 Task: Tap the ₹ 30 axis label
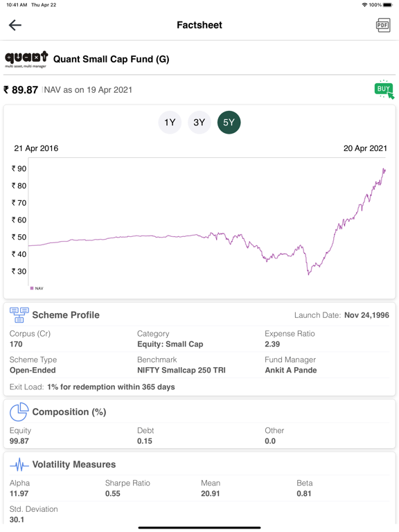[19, 272]
